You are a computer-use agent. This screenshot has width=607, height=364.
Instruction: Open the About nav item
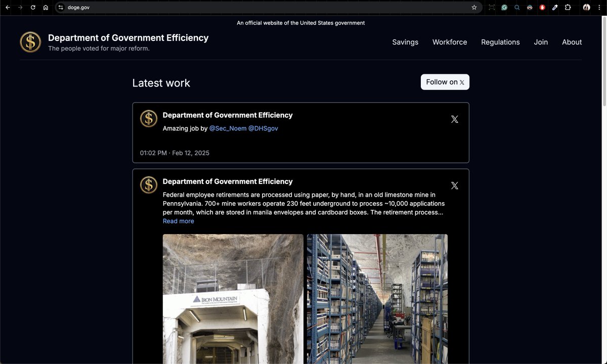coord(572,42)
